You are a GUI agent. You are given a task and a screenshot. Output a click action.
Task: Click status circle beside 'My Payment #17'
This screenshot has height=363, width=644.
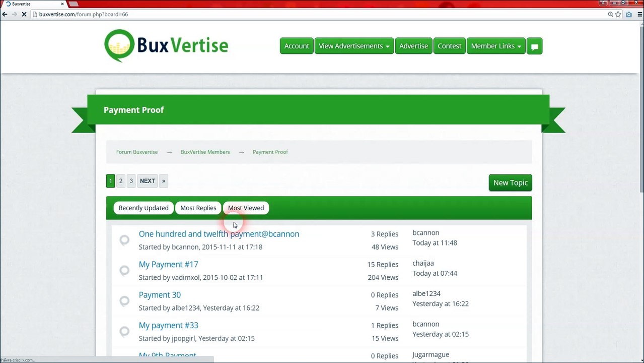coord(124,270)
